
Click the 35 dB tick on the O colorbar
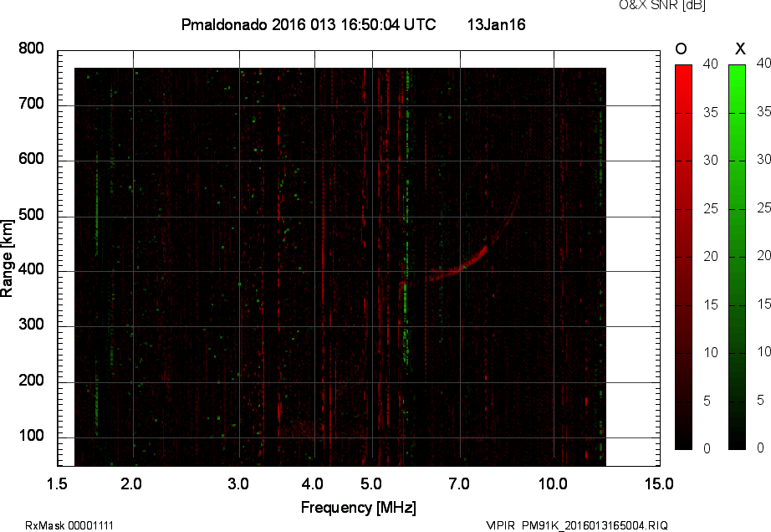(711, 113)
